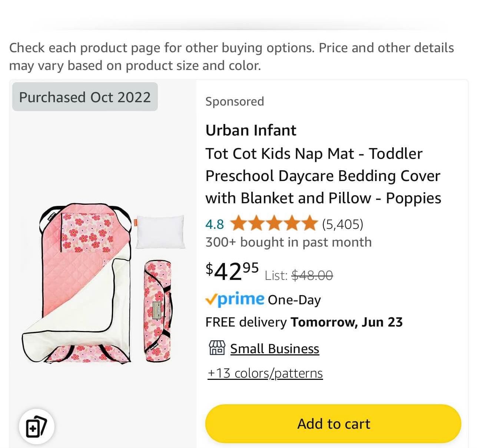Open the +13 colors/patterns options
The image size is (478, 448).
264,373
